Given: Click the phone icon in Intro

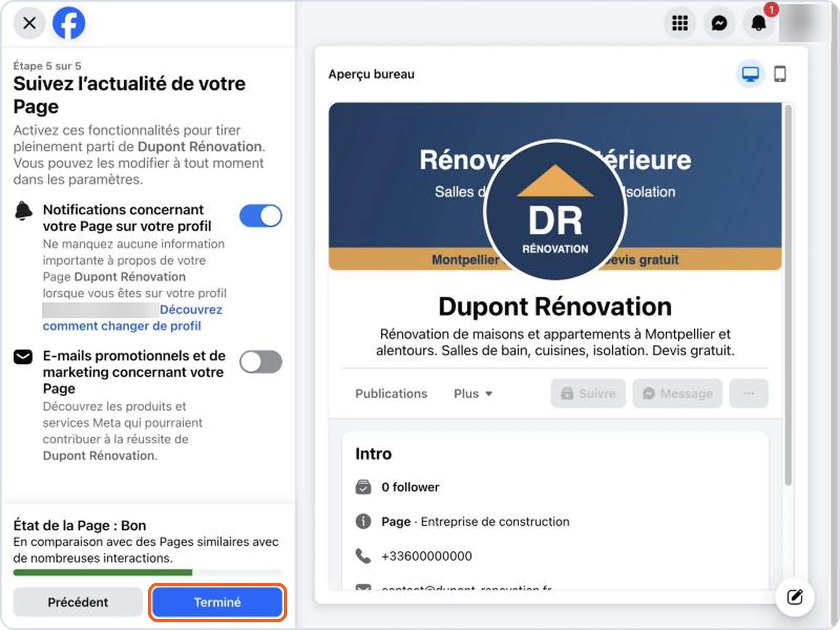Looking at the screenshot, I should point(363,556).
